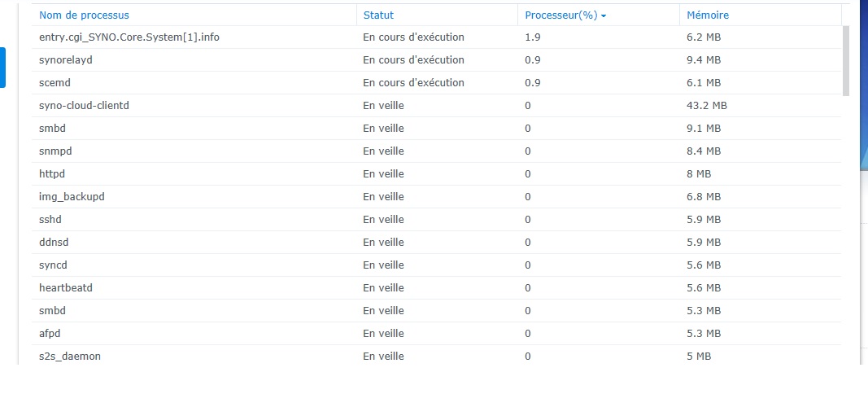Select the smbd row using 9.1 MB
This screenshot has width=868, height=394.
tap(52, 129)
